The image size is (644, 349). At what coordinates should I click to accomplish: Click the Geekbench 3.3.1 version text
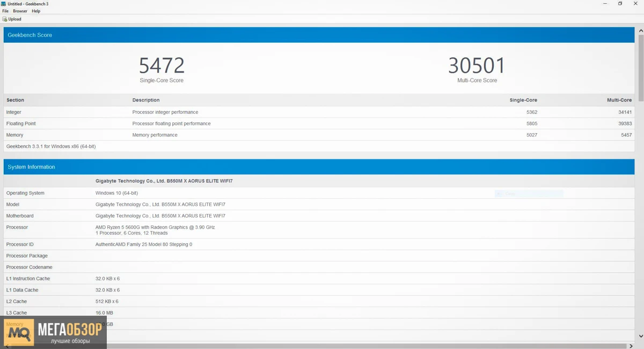click(x=51, y=146)
